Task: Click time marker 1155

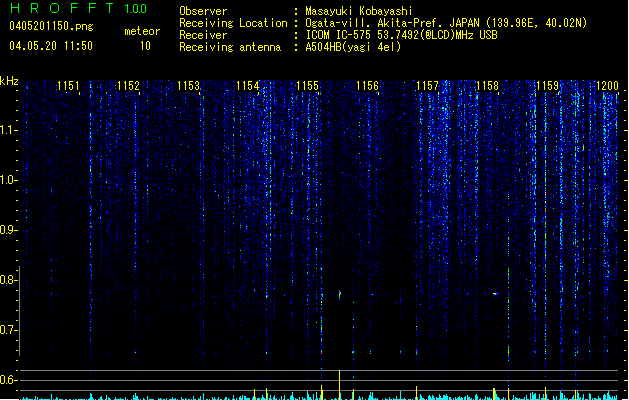Action: [x=308, y=85]
